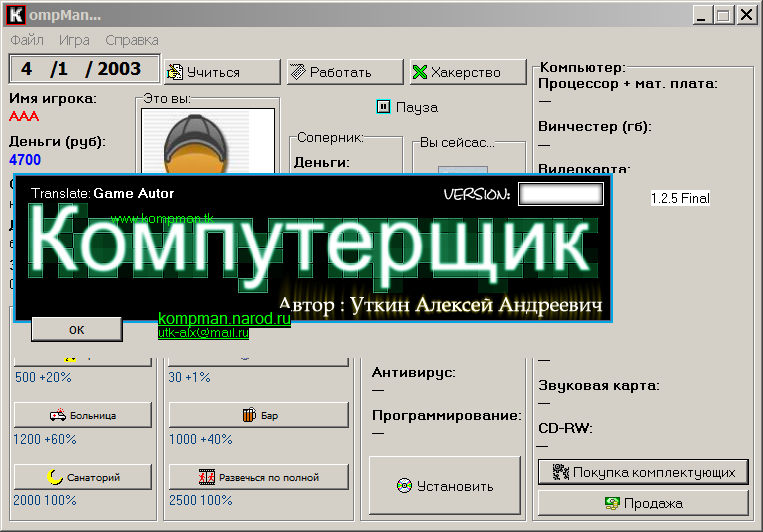Click the green X icon on Хакерство
Screen dimensions: 763x532
(419, 72)
